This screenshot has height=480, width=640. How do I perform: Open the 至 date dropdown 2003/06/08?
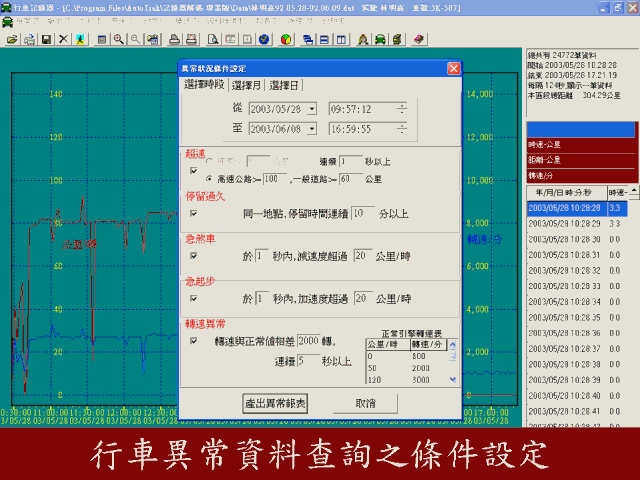[312, 129]
